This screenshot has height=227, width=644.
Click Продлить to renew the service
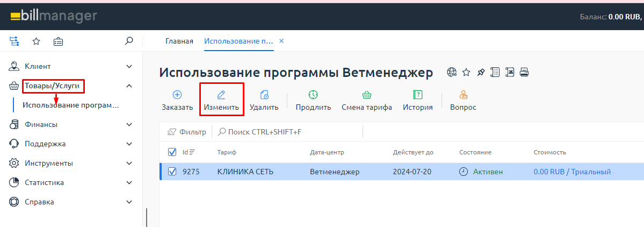(x=313, y=101)
